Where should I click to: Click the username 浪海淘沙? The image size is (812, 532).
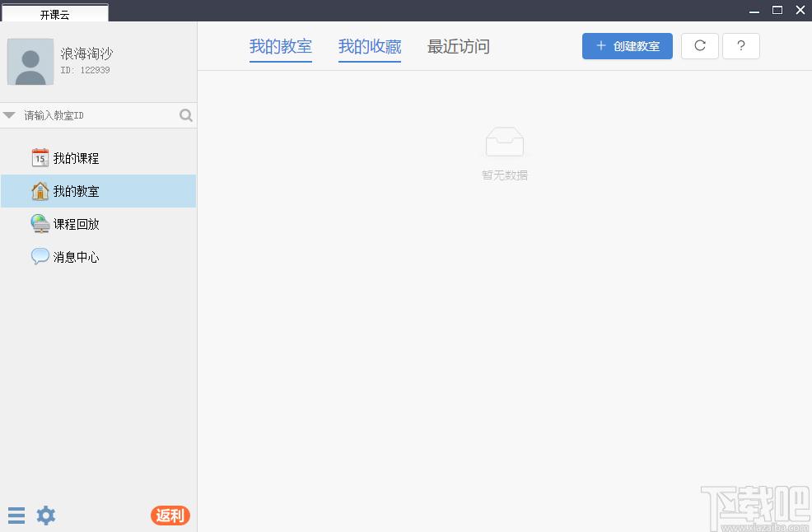tap(86, 54)
